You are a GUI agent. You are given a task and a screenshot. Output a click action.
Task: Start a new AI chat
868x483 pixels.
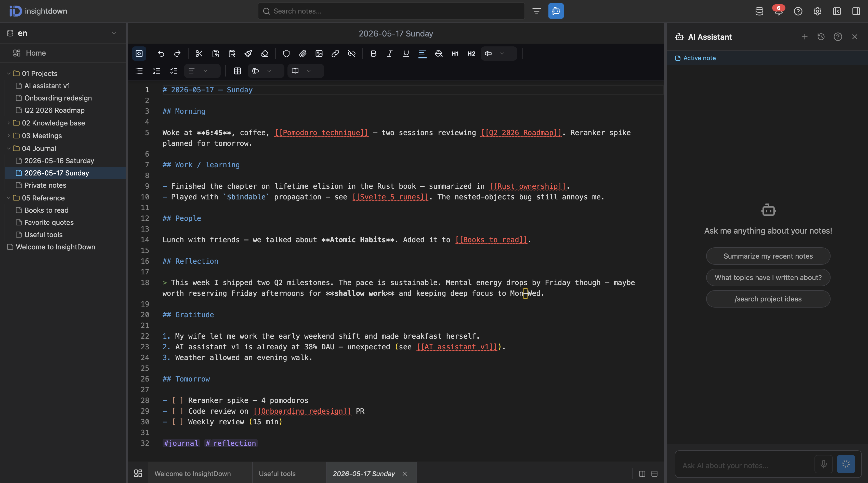pos(805,37)
